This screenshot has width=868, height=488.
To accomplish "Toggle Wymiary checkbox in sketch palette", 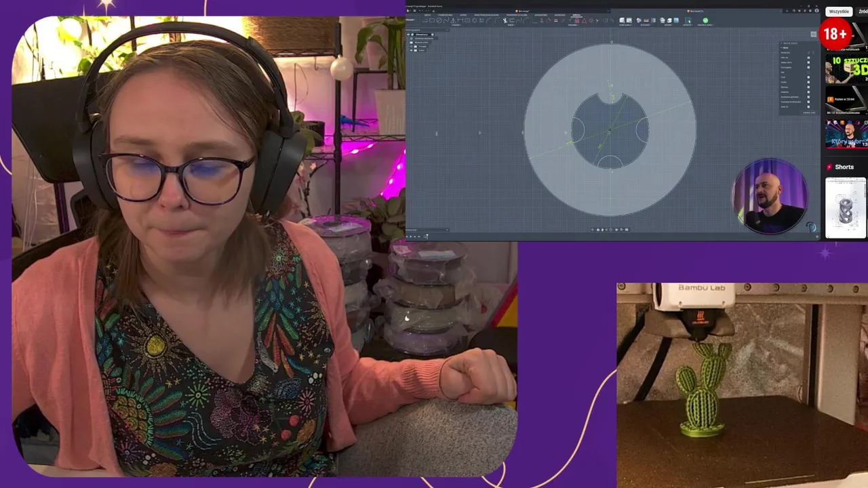I will click(x=808, y=87).
